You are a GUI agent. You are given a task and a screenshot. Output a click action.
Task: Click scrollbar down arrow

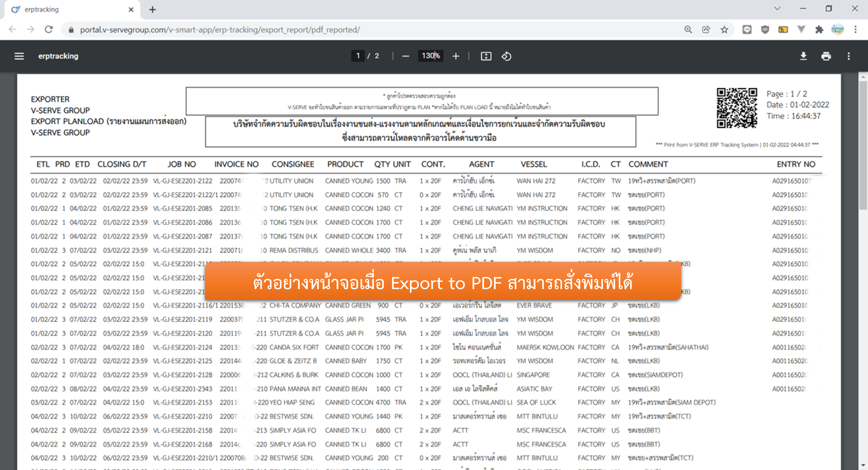863,466
